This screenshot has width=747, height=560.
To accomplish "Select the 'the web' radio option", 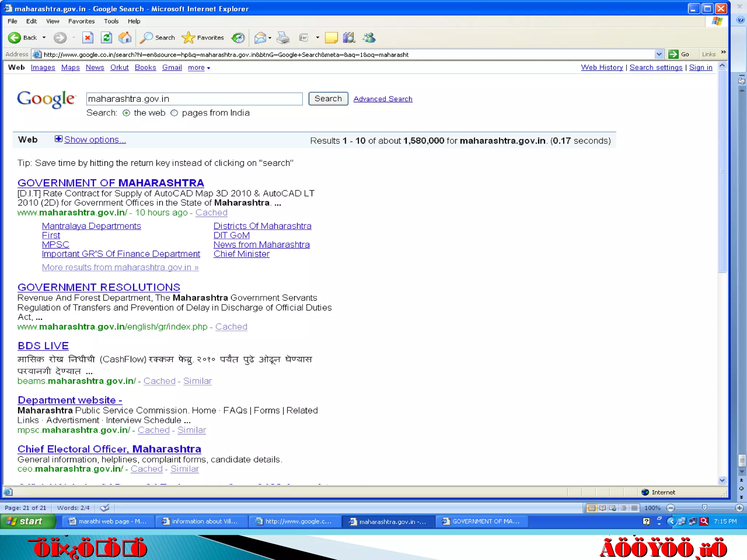I will tap(126, 113).
